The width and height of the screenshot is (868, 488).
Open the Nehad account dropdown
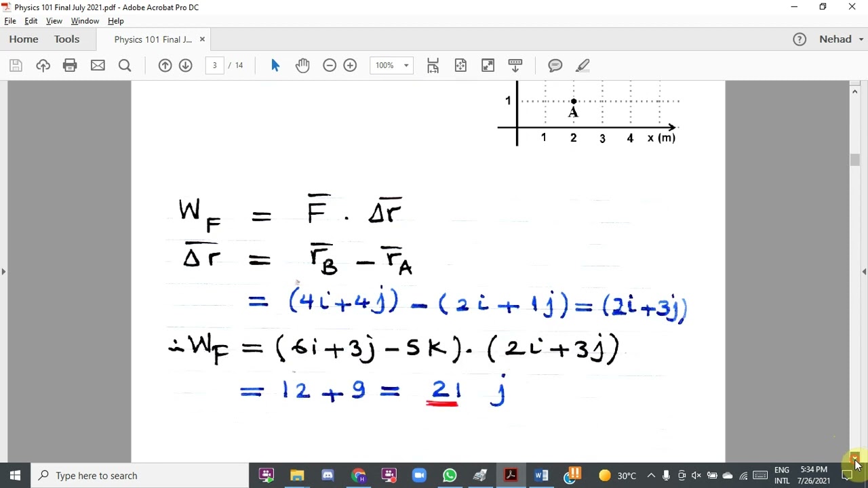tap(842, 39)
